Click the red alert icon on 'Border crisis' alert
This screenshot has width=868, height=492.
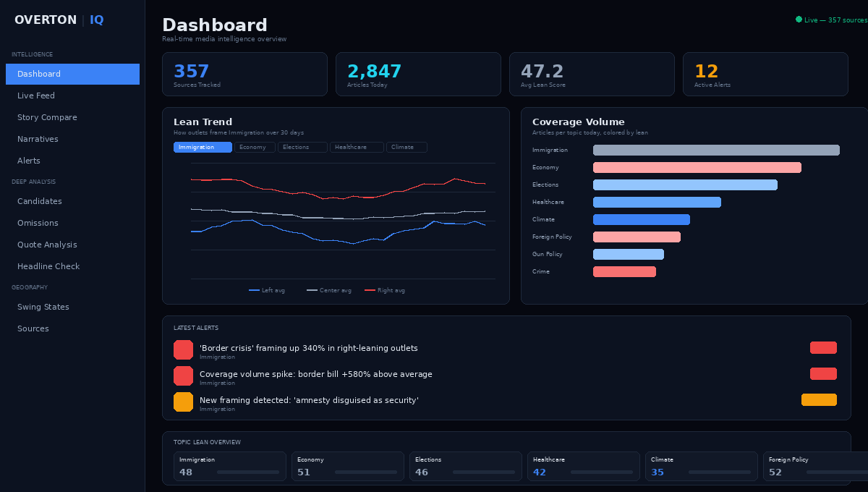point(183,349)
